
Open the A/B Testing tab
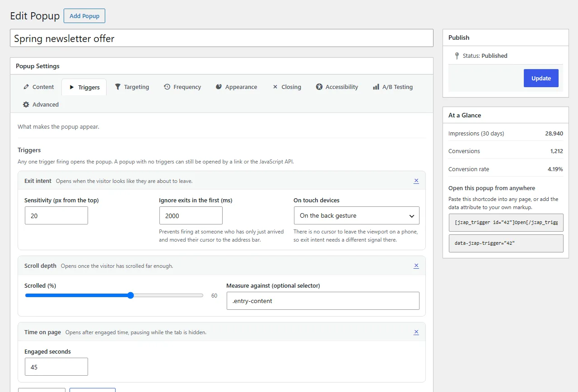coord(393,87)
